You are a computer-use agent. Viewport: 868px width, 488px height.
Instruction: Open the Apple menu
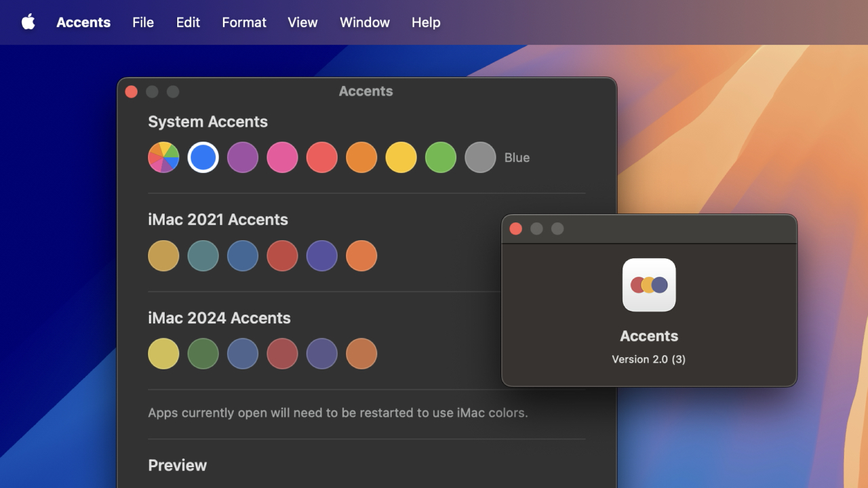pyautogui.click(x=28, y=22)
